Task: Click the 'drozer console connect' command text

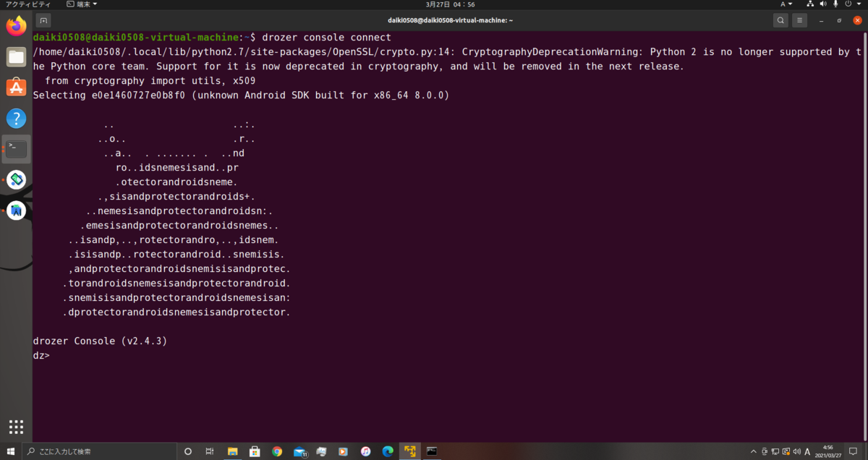Action: 326,37
